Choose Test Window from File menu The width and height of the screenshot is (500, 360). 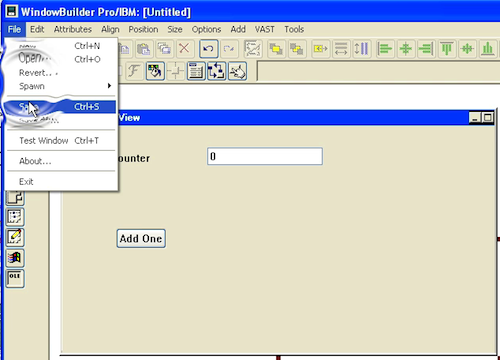tap(61, 140)
